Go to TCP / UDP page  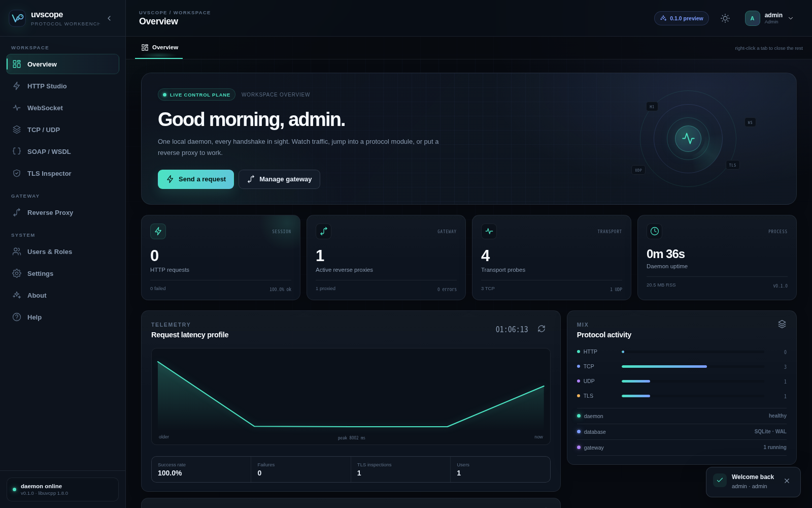63,130
